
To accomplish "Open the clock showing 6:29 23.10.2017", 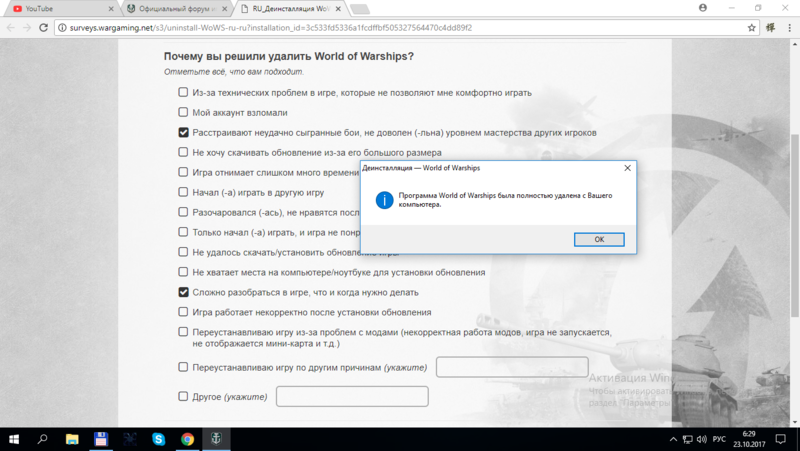I will [748, 439].
